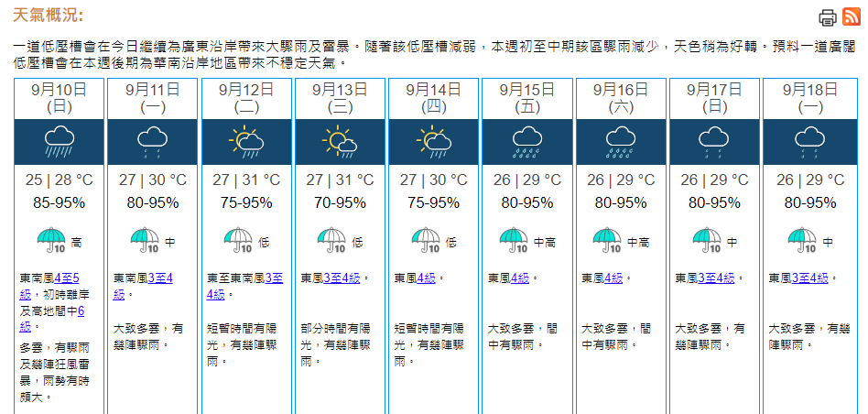Click the 天氣概況 heading

pyautogui.click(x=48, y=16)
